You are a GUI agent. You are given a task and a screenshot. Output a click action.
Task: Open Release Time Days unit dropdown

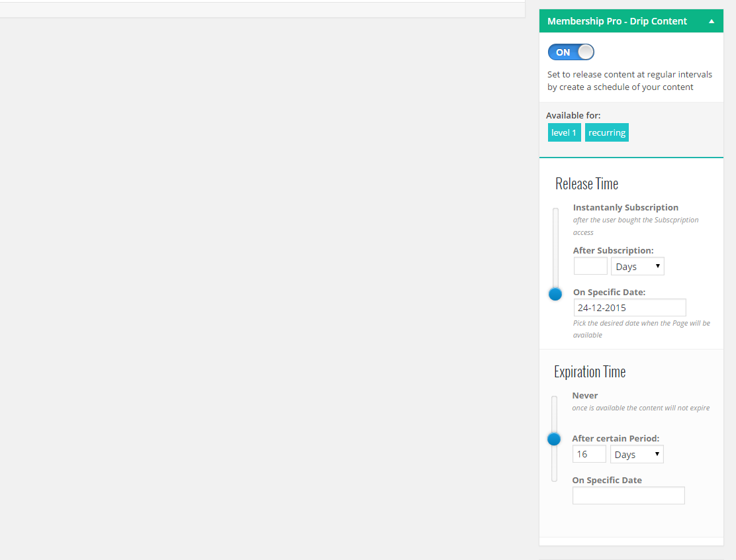637,266
